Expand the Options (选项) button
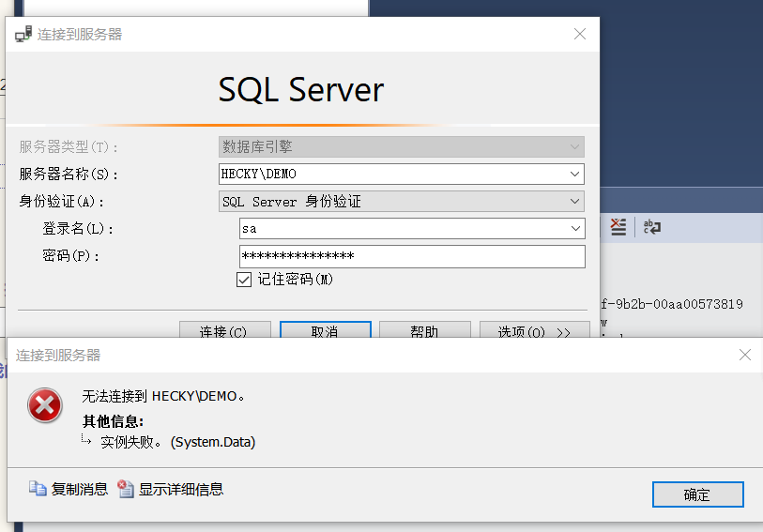The width and height of the screenshot is (763, 532). tap(535, 330)
